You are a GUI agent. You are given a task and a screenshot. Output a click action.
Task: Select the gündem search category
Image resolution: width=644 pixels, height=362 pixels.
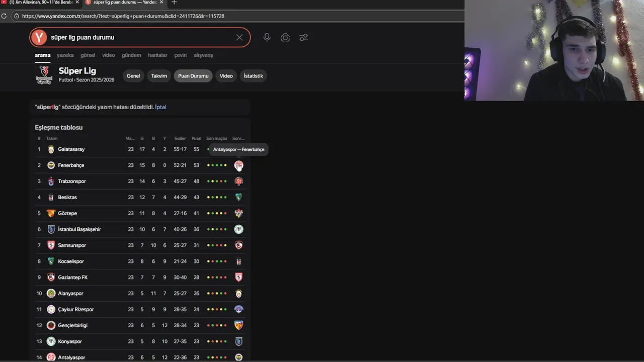coord(131,55)
